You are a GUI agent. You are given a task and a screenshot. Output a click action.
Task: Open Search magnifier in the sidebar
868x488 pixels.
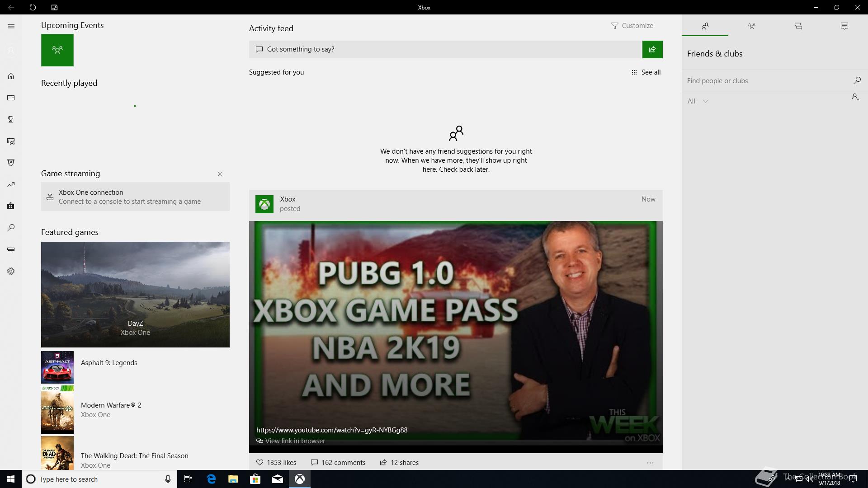point(11,228)
